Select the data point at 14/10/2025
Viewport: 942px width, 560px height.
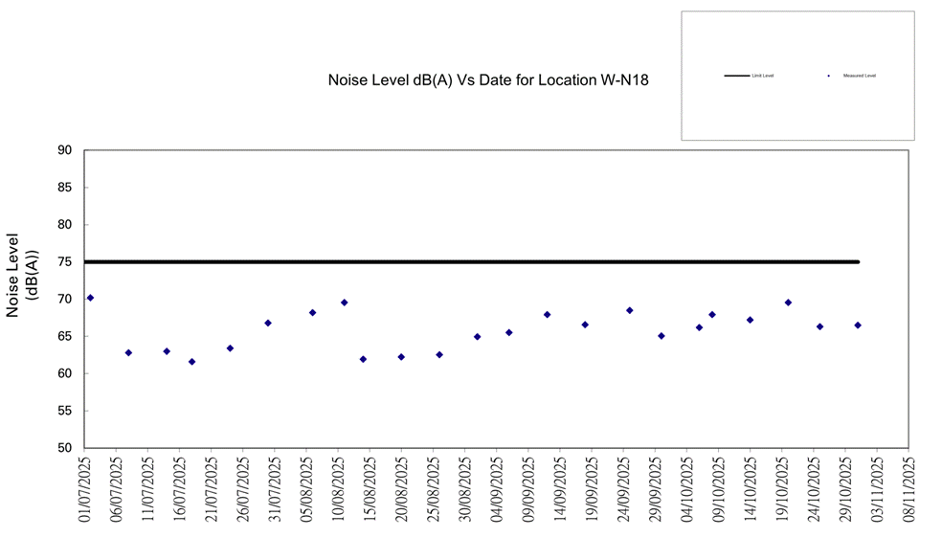750,320
